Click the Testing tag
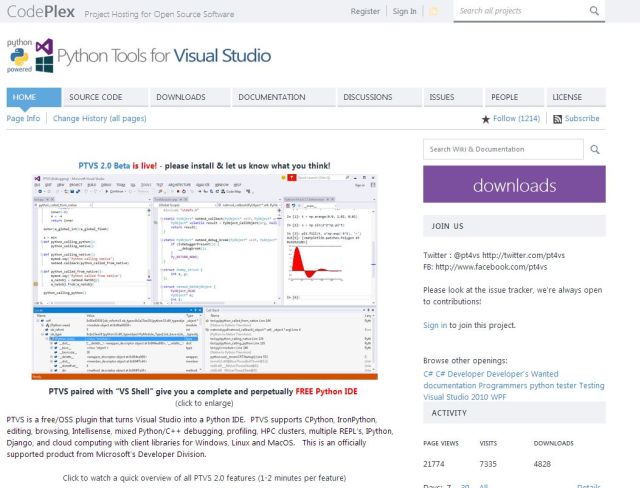Viewport: 640px width, 488px height. coord(592,385)
